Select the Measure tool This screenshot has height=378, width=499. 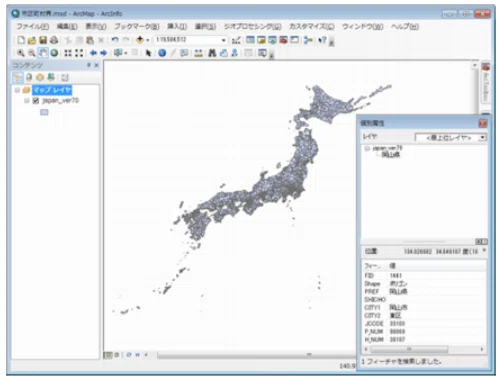tap(198, 53)
